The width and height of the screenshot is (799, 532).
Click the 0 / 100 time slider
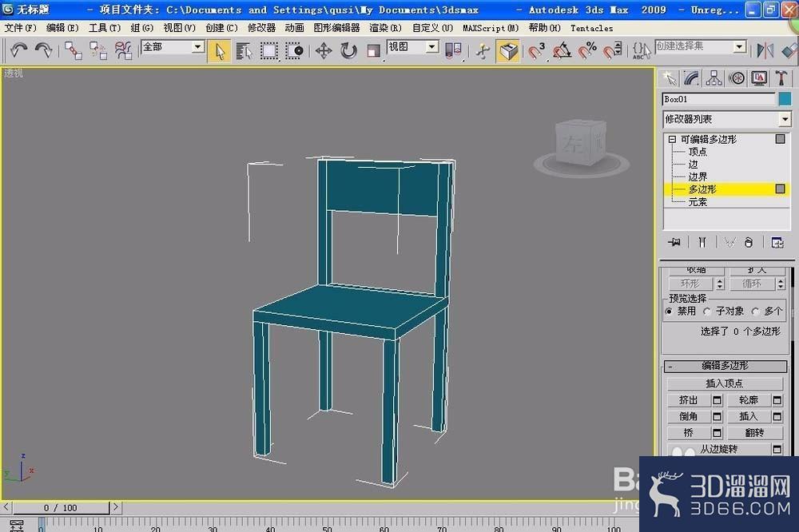61,507
